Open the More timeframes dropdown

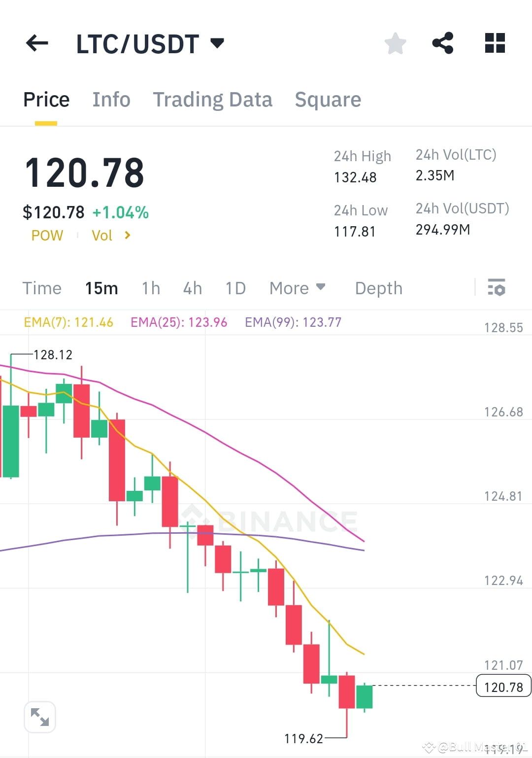pos(298,288)
